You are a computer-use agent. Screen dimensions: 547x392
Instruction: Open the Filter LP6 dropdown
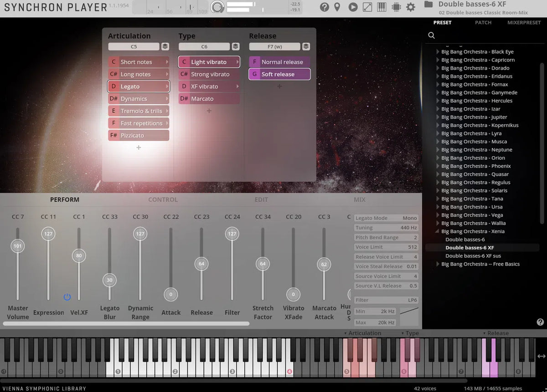tap(386, 300)
